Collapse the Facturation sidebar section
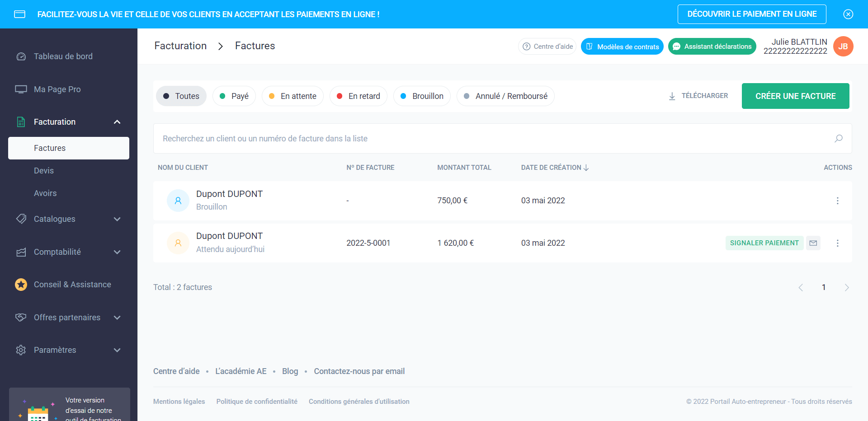The width and height of the screenshot is (868, 421). coord(117,122)
